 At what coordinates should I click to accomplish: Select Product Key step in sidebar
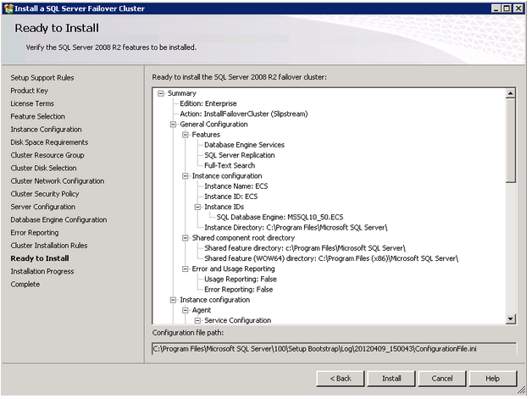(x=29, y=91)
